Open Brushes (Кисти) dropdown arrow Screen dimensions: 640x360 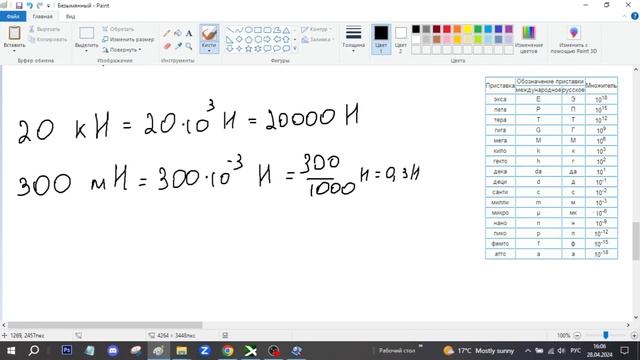[x=209, y=51]
